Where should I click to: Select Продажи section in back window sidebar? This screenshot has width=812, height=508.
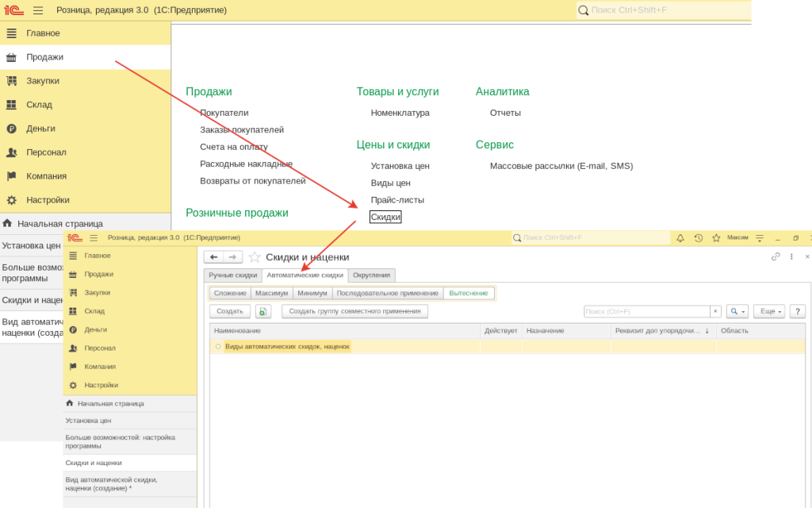click(86, 57)
